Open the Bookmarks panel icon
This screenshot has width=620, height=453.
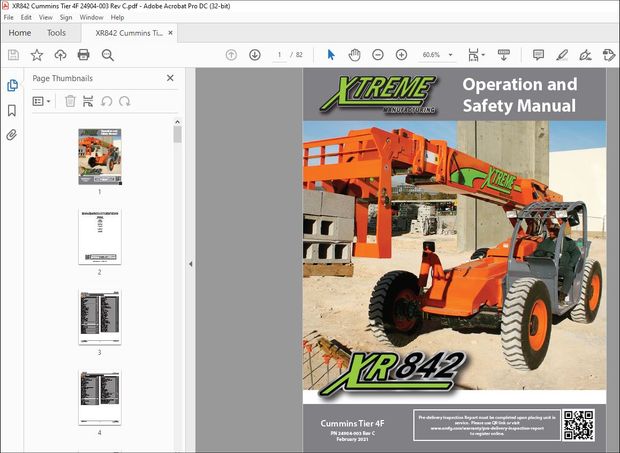tap(12, 111)
